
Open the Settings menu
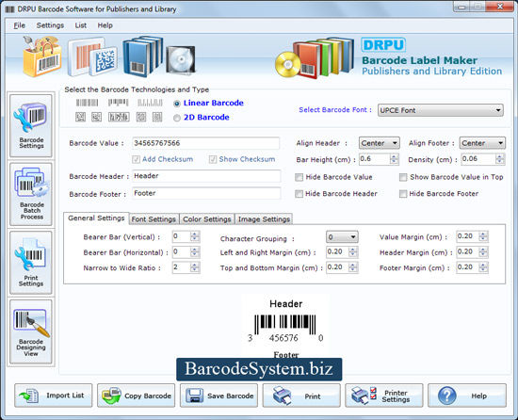pyautogui.click(x=50, y=25)
